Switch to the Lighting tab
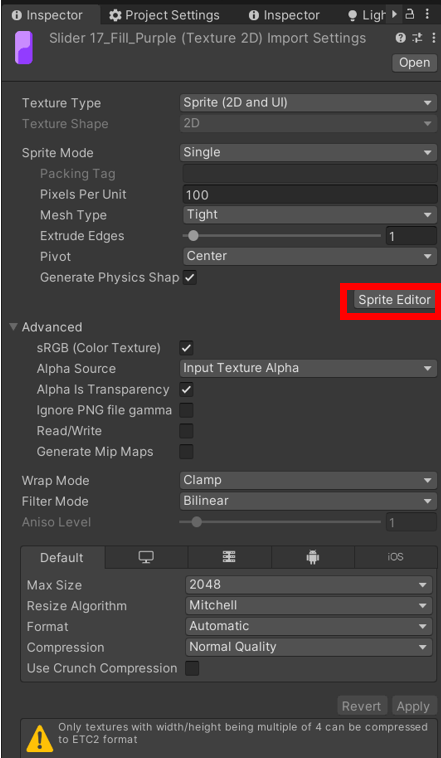Viewport: 441px width, 758px height. 367,15
